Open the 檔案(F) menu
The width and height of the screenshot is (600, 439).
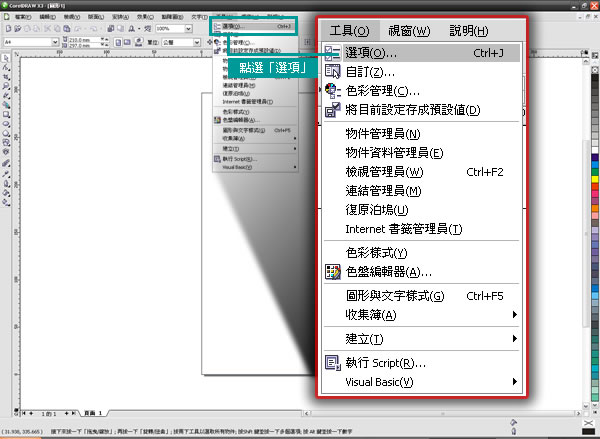(23, 17)
